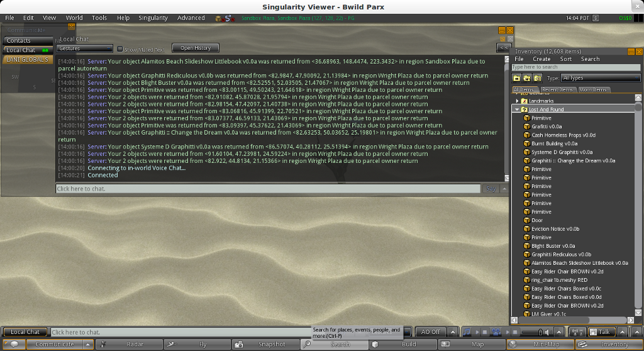Screen dimensions: 644x351
Task: Adjust the master volume slider
Action: (531, 332)
